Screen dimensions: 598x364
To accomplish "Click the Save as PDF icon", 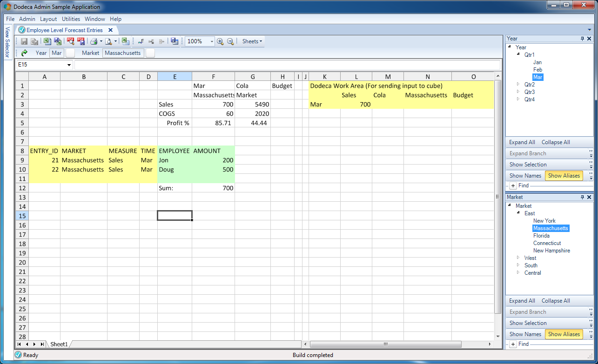I will coord(81,41).
